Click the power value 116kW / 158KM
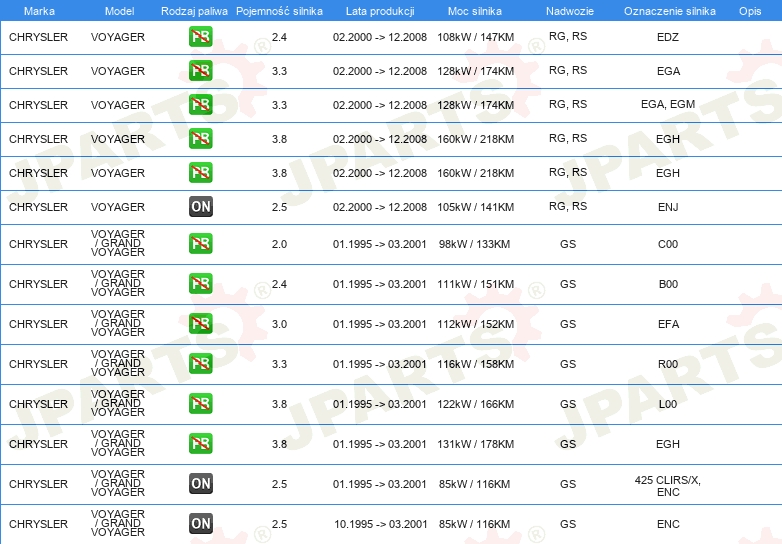This screenshot has height=544, width=782. (x=475, y=364)
